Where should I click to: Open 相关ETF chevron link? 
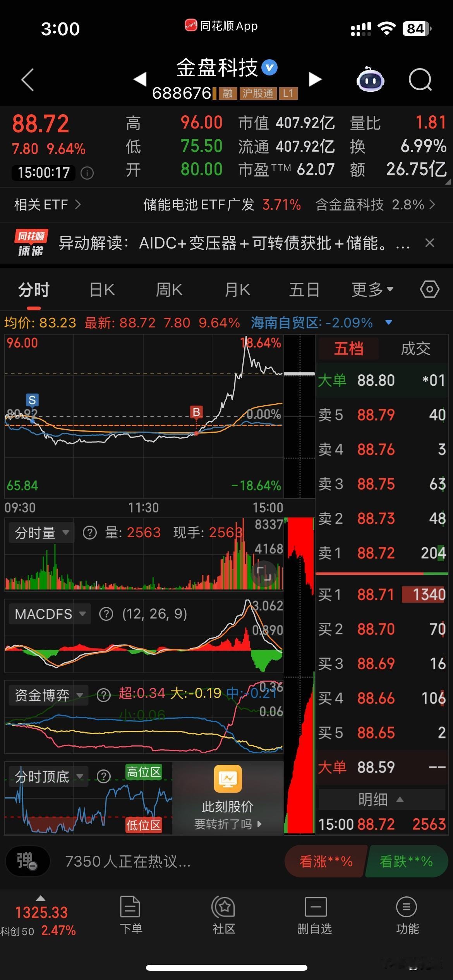[47, 204]
